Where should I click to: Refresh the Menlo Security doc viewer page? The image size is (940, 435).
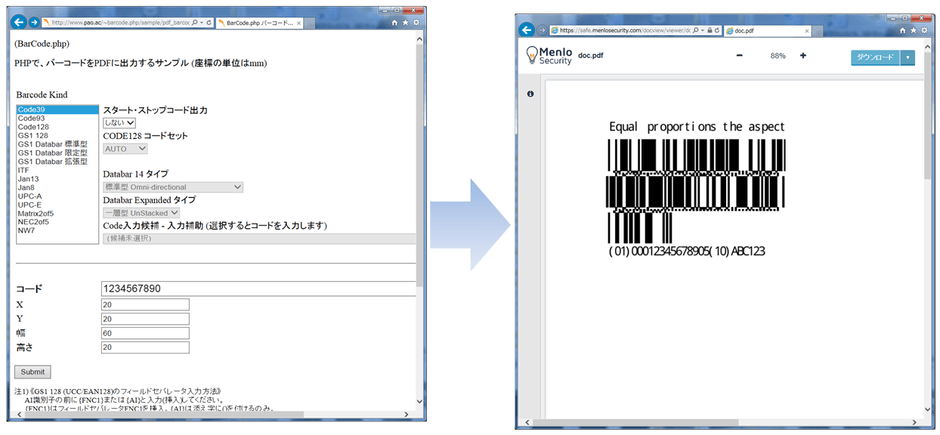717,30
